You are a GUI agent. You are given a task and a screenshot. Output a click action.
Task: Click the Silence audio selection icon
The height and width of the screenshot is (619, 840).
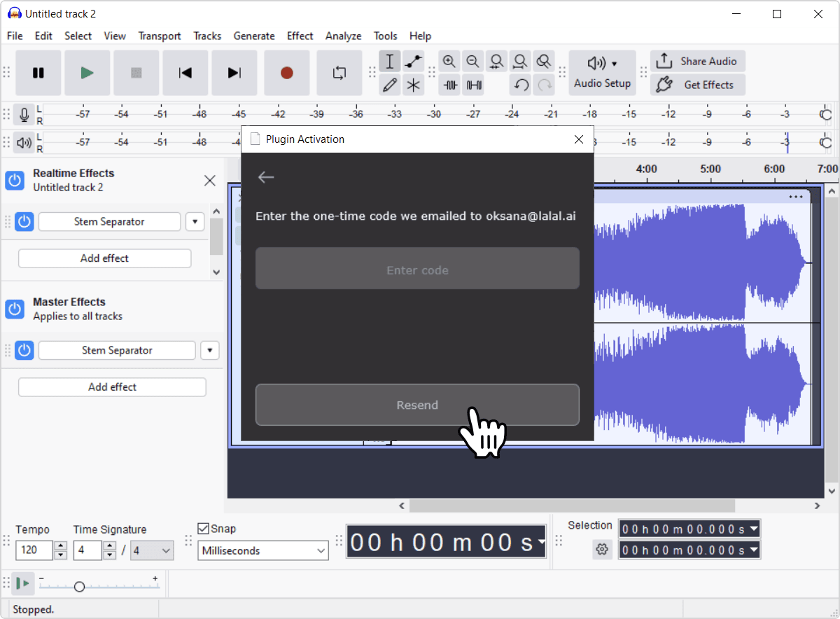(474, 85)
